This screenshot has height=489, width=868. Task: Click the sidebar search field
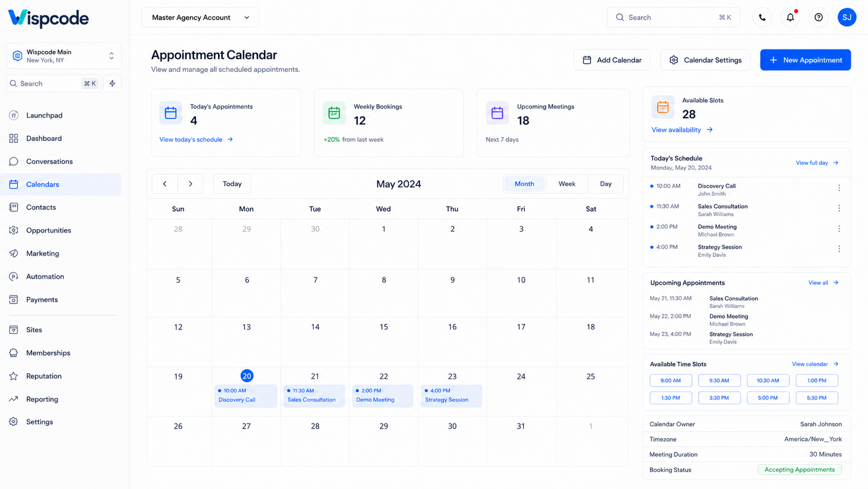[53, 84]
